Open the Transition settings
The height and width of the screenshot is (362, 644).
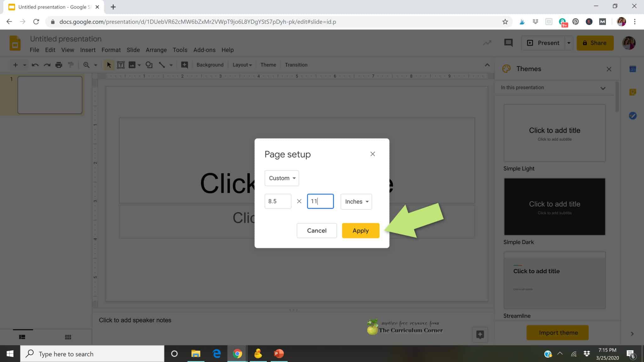[296, 65]
